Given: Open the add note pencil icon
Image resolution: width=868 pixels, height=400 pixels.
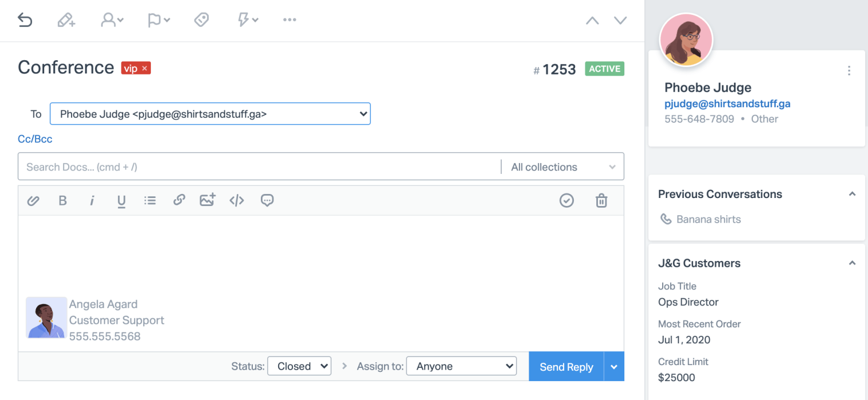Looking at the screenshot, I should click(x=67, y=20).
